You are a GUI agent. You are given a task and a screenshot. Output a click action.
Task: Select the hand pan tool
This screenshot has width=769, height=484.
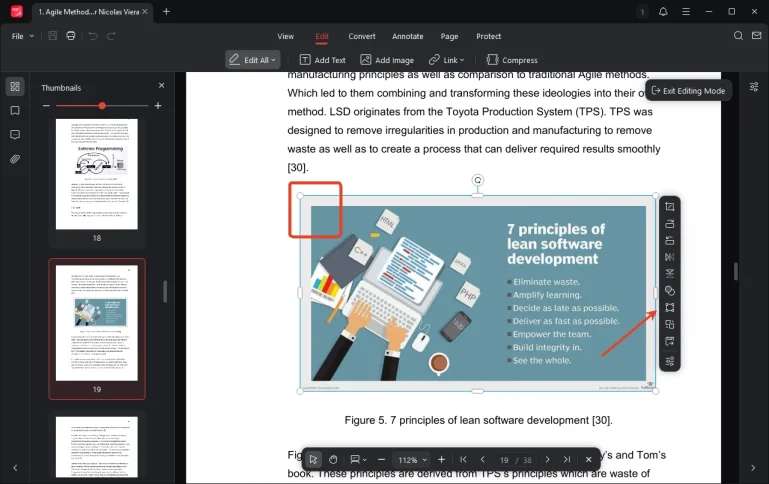pyautogui.click(x=333, y=460)
